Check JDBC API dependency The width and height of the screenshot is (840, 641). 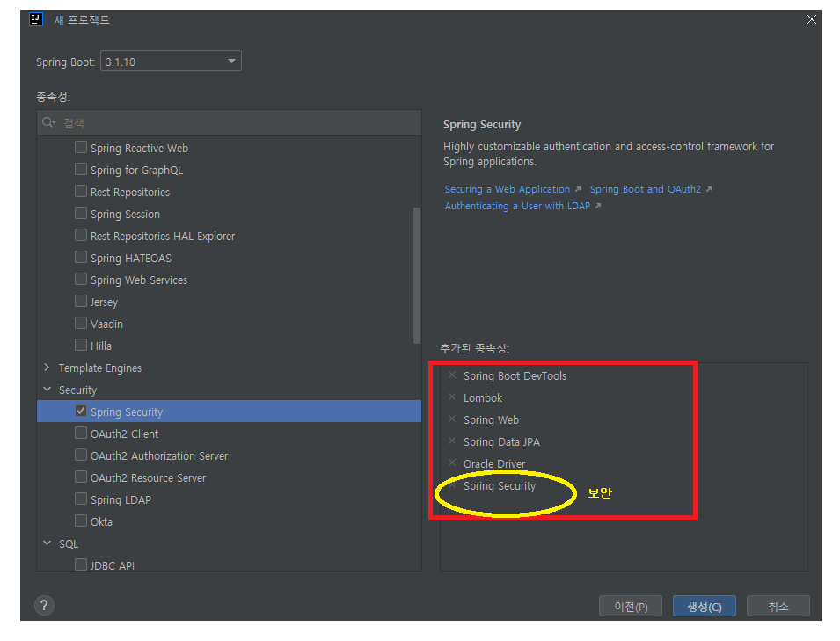click(x=81, y=565)
